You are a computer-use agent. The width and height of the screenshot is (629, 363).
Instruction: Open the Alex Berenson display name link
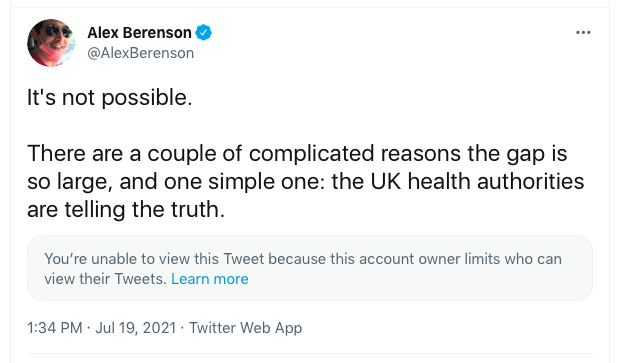[x=139, y=32]
